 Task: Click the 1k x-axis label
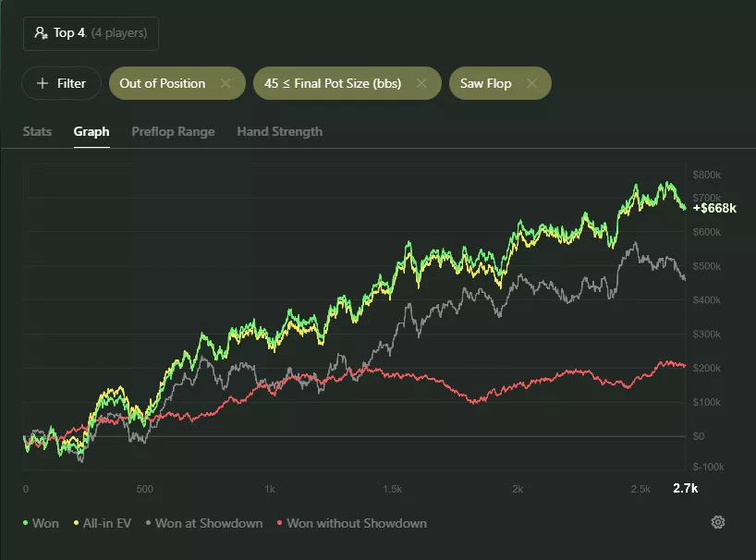pos(270,489)
